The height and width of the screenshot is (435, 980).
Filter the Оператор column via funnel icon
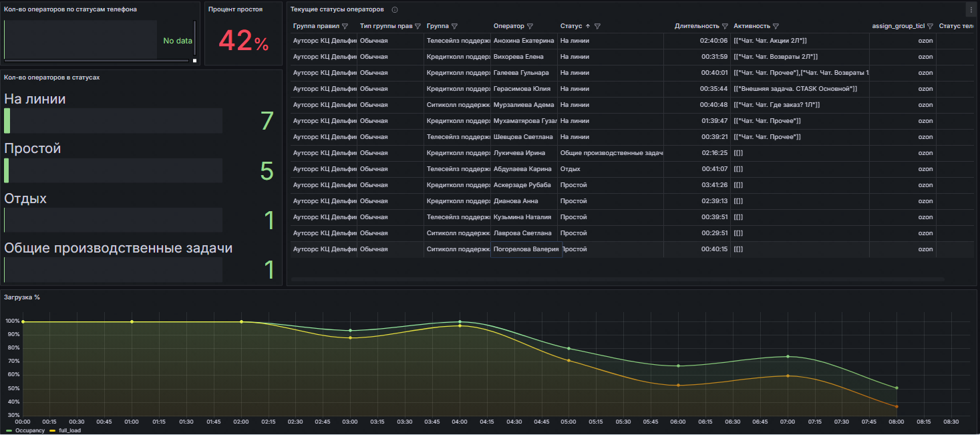530,26
